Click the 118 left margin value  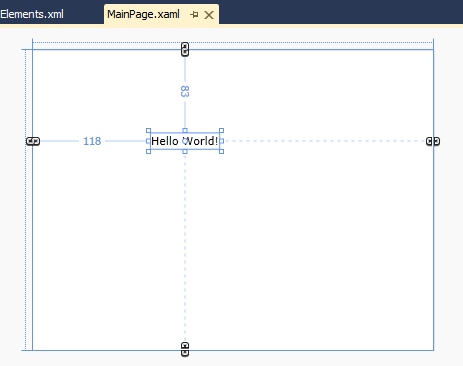tap(92, 141)
